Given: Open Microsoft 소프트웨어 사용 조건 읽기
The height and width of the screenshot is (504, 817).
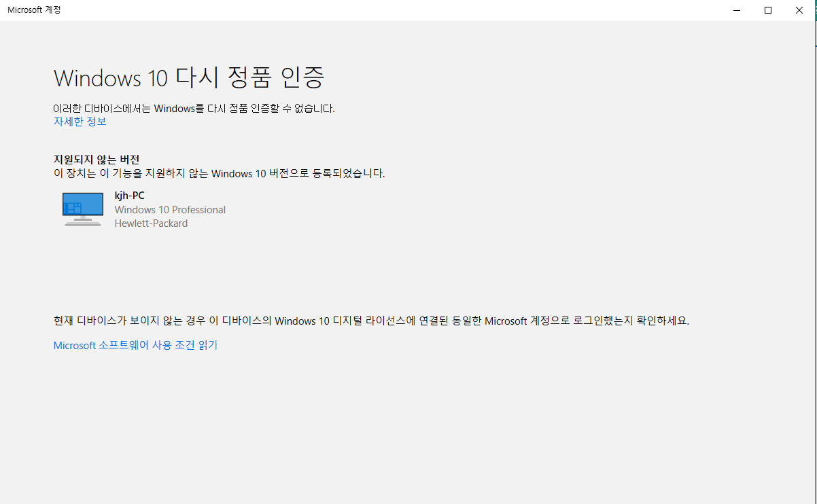Looking at the screenshot, I should (135, 345).
